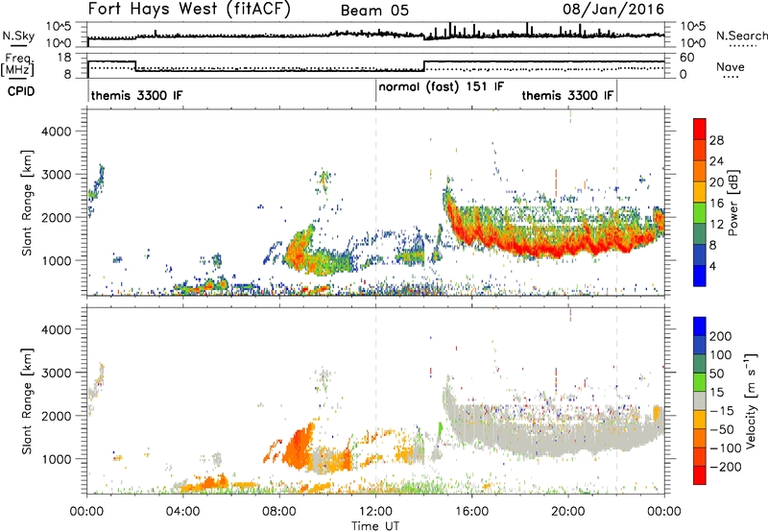Select the gray -15 to 15 velocity swatch
Image resolution: width=768 pixels, height=532 pixels.
tap(700, 400)
